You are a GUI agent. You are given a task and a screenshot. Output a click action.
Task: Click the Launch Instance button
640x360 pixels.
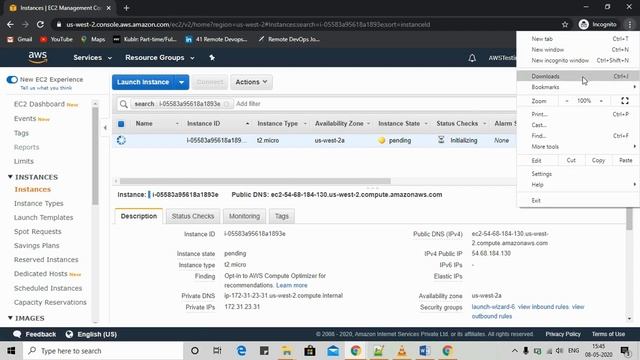[143, 82]
